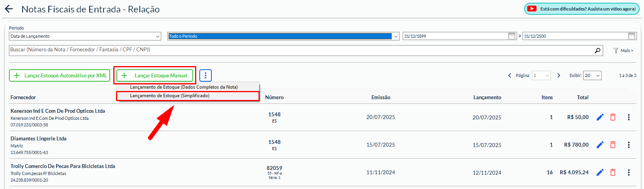Delete the Diamantes Lingerie invoice row
This screenshot has height=189, width=644.
click(613, 145)
